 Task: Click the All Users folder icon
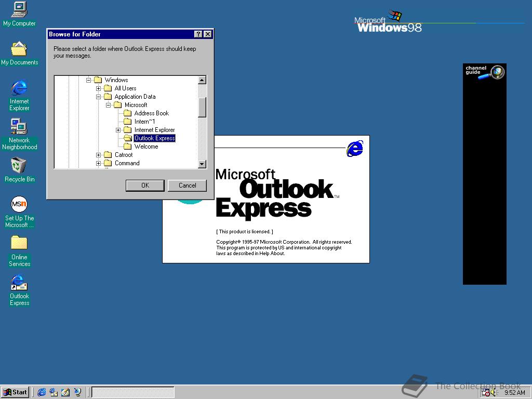click(x=108, y=88)
